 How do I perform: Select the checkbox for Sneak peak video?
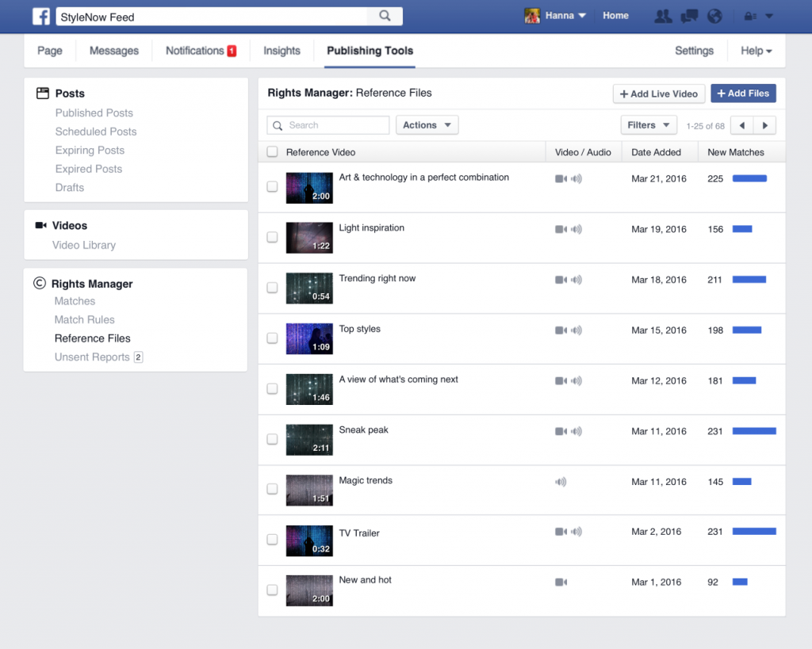272,439
